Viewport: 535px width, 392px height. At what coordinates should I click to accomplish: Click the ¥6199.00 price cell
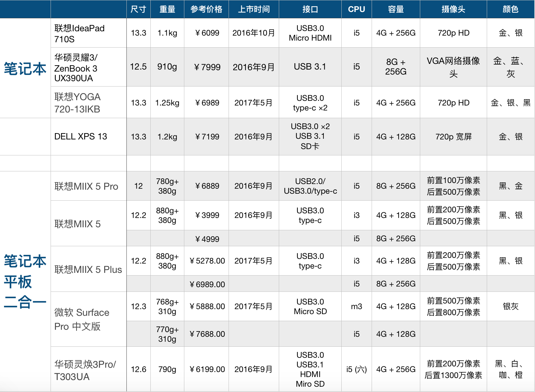pos(206,369)
